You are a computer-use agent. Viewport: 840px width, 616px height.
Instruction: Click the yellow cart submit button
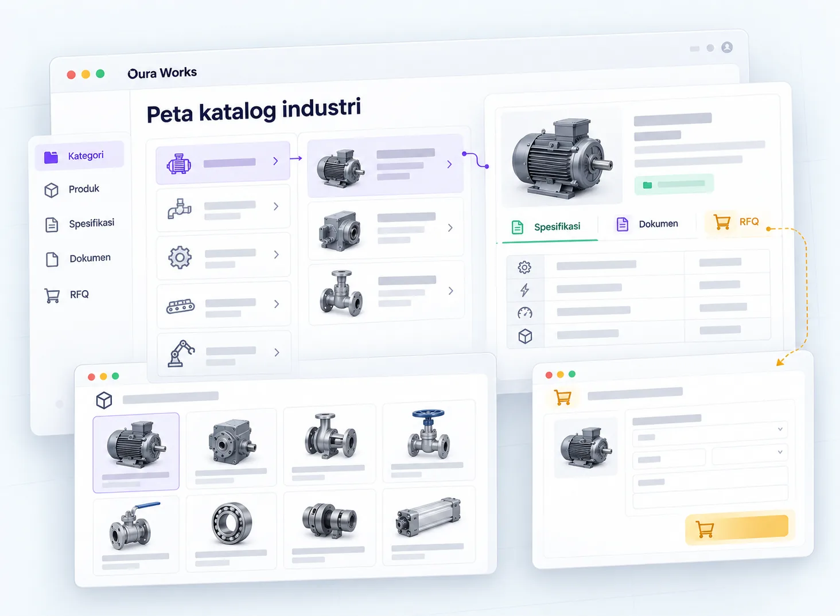click(737, 529)
